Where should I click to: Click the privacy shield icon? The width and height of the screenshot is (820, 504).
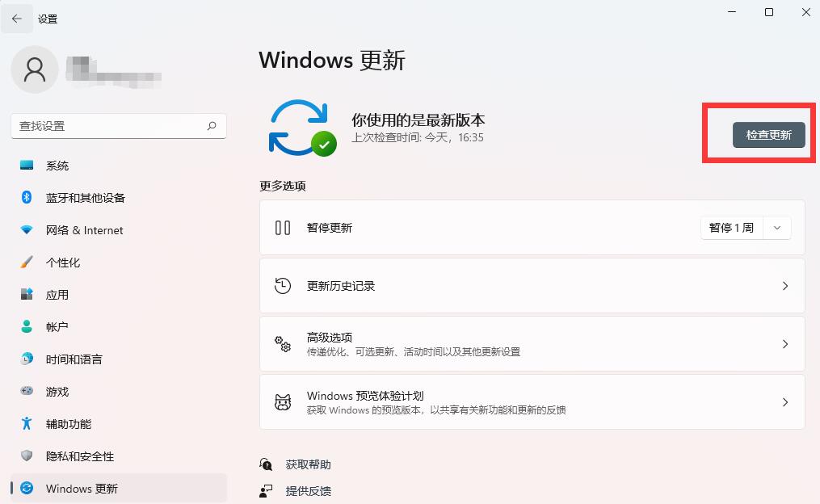(27, 456)
